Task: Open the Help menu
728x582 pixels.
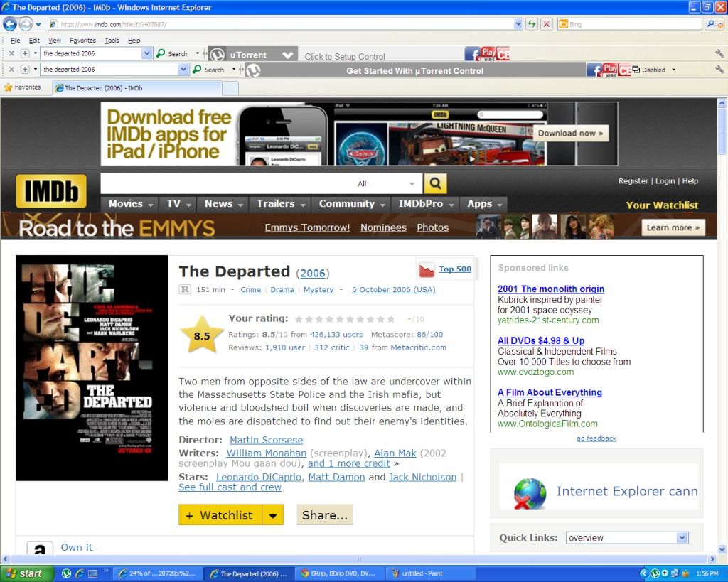Action: point(134,41)
